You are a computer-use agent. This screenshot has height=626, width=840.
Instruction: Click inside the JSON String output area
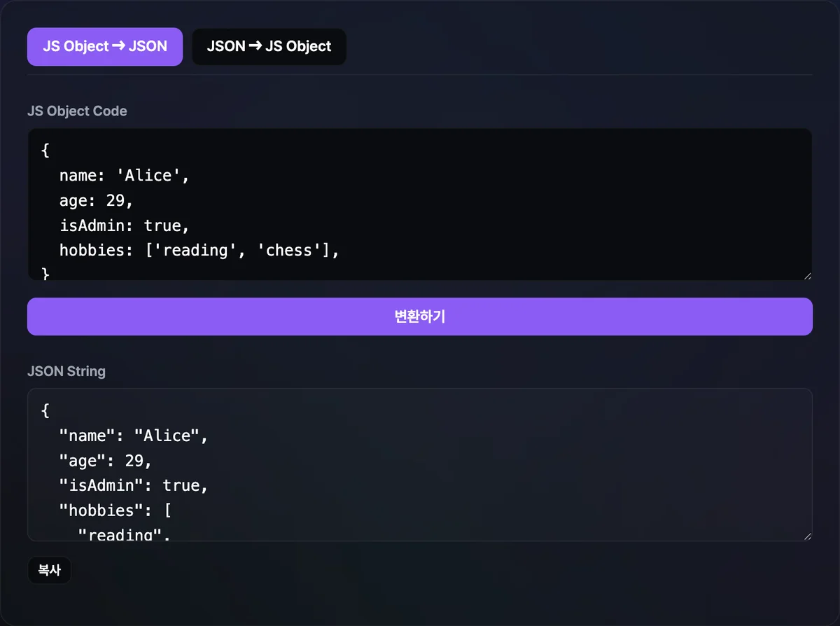[420, 465]
